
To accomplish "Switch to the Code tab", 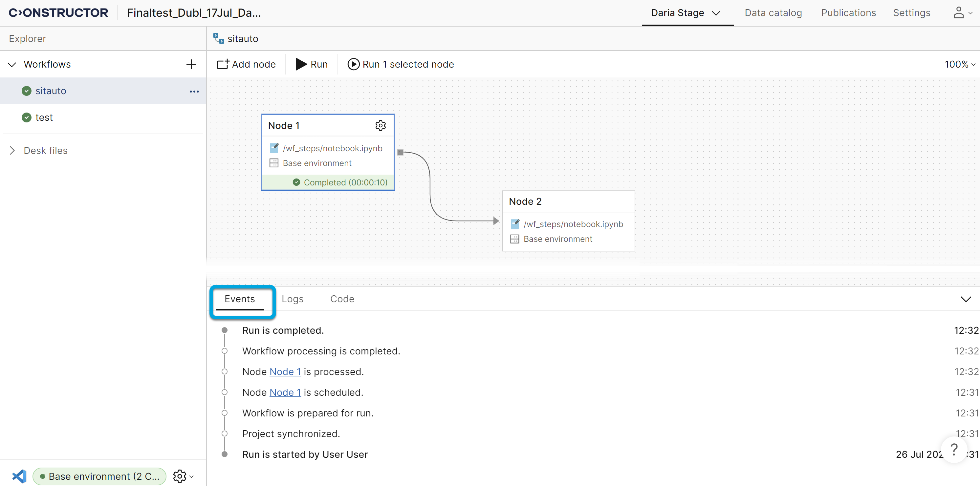I will tap(342, 299).
